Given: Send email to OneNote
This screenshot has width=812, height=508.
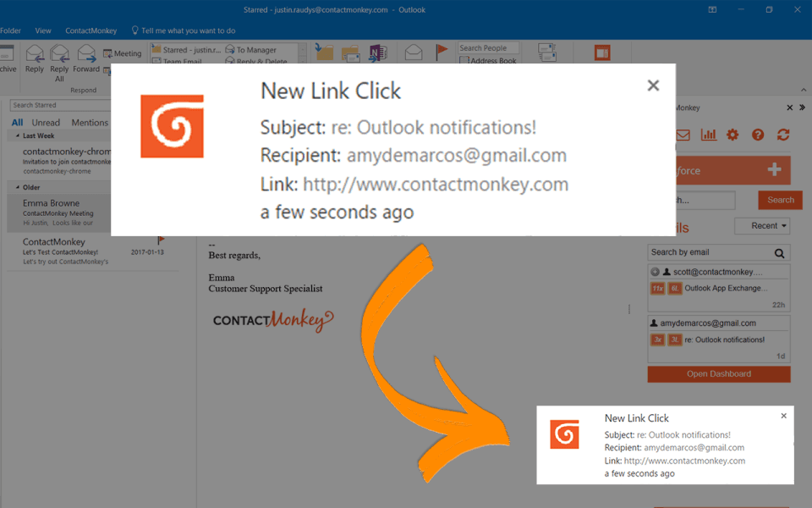Looking at the screenshot, I should [x=377, y=52].
